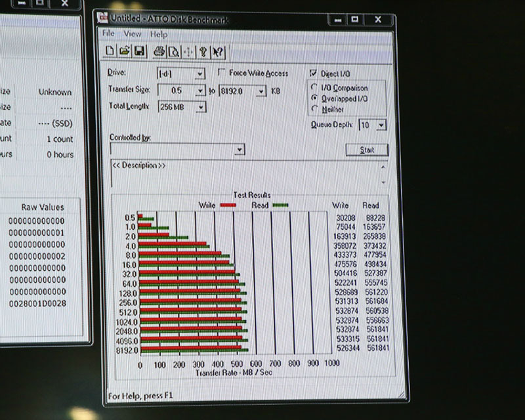Uncheck the Direct I/O checkbox

[x=312, y=72]
